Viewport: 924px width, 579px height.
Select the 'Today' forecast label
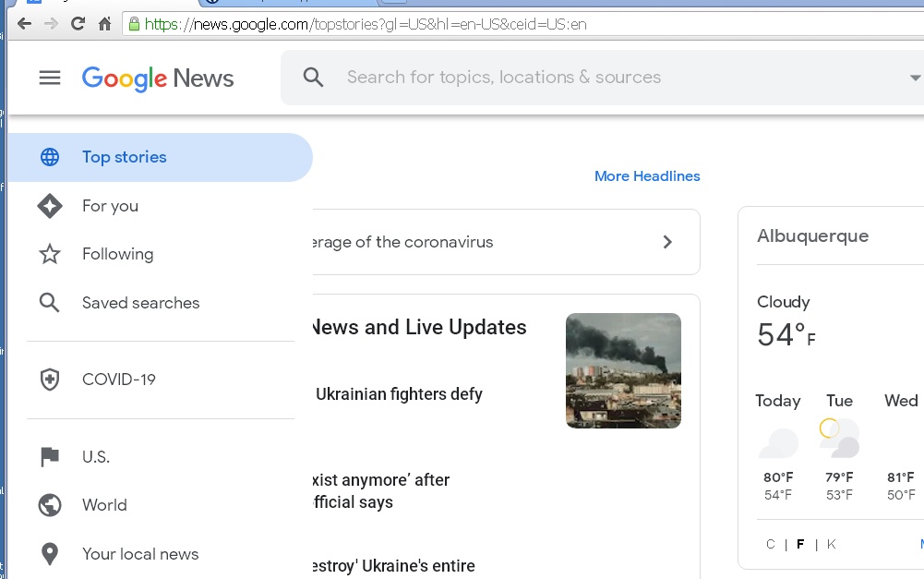pyautogui.click(x=778, y=401)
